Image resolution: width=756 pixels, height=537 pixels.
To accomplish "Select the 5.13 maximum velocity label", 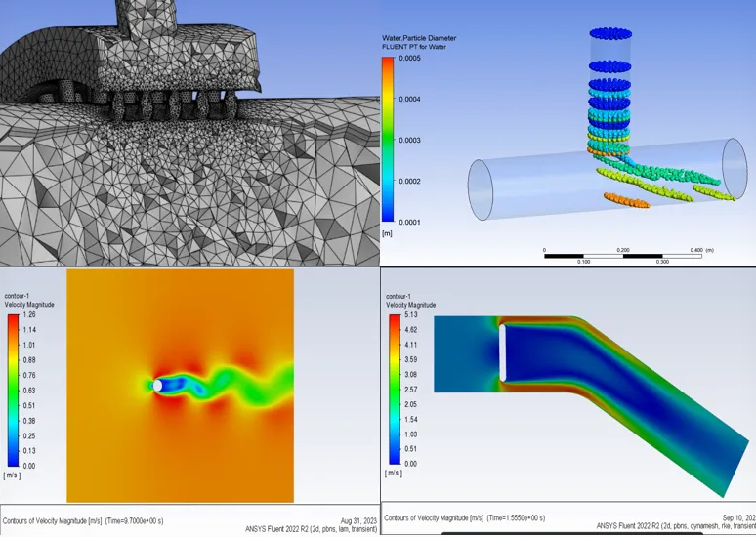I will pos(410,315).
